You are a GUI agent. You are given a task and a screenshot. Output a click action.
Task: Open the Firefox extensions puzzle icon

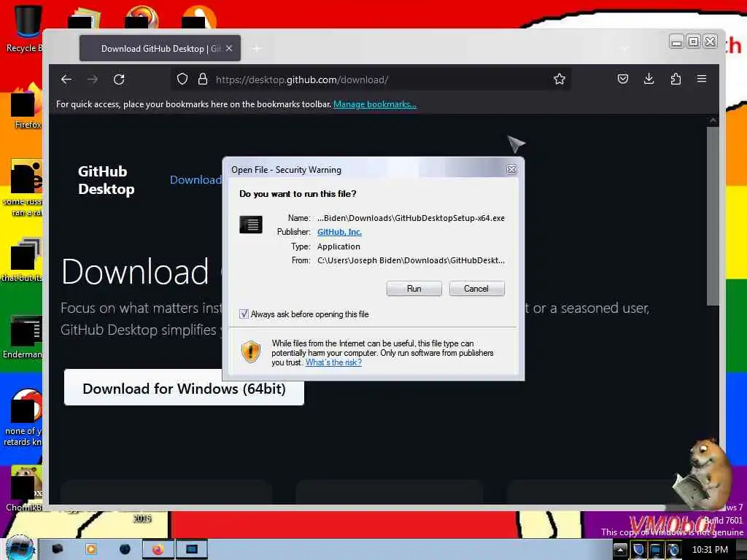(676, 79)
